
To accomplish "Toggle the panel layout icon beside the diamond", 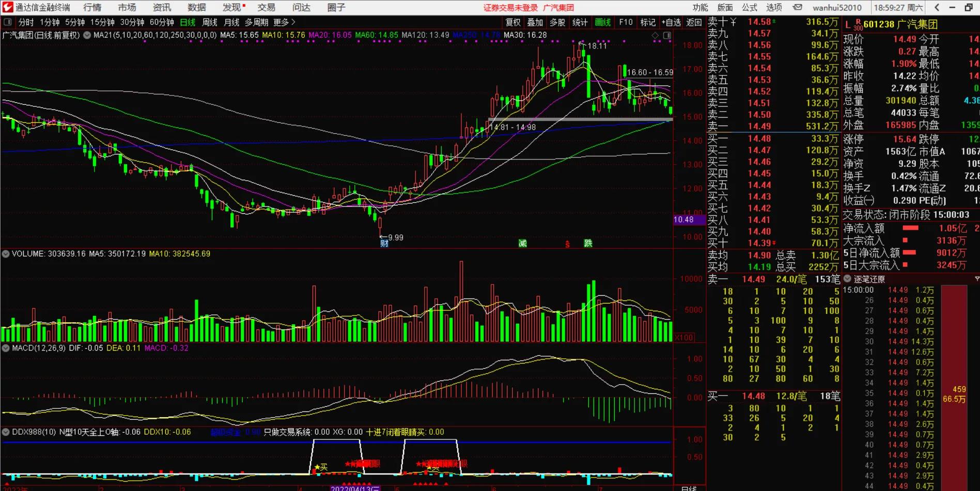I will click(667, 36).
